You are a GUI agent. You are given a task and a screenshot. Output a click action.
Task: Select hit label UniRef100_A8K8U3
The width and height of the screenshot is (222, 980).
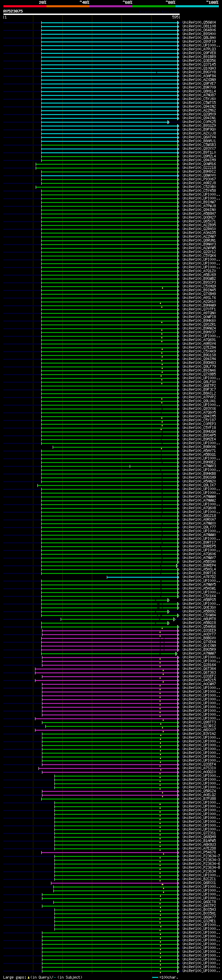point(199,844)
